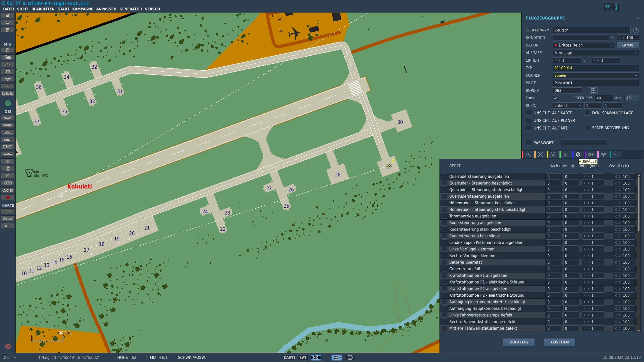644x362 pixels.
Task: Click the map settings gear icon in status bar
Action: coord(350,357)
